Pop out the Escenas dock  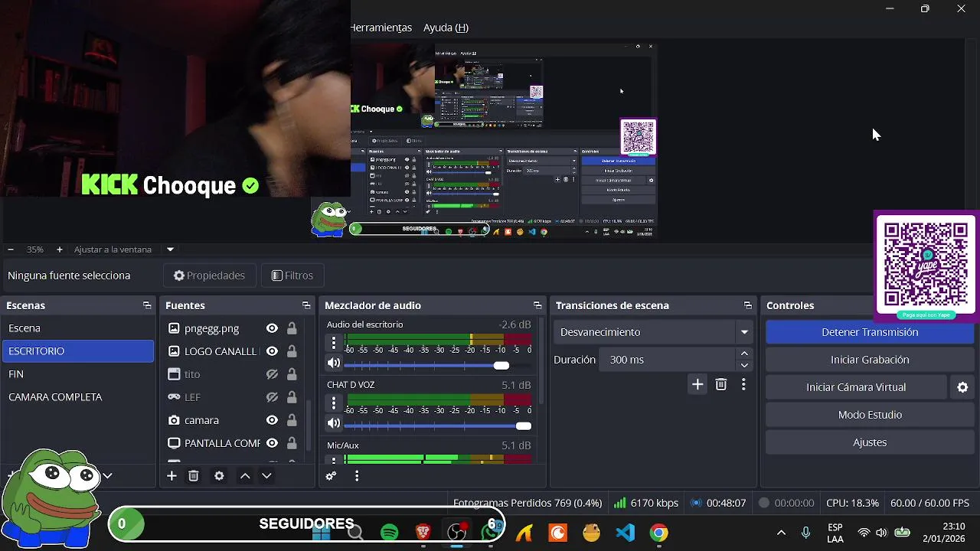click(147, 305)
